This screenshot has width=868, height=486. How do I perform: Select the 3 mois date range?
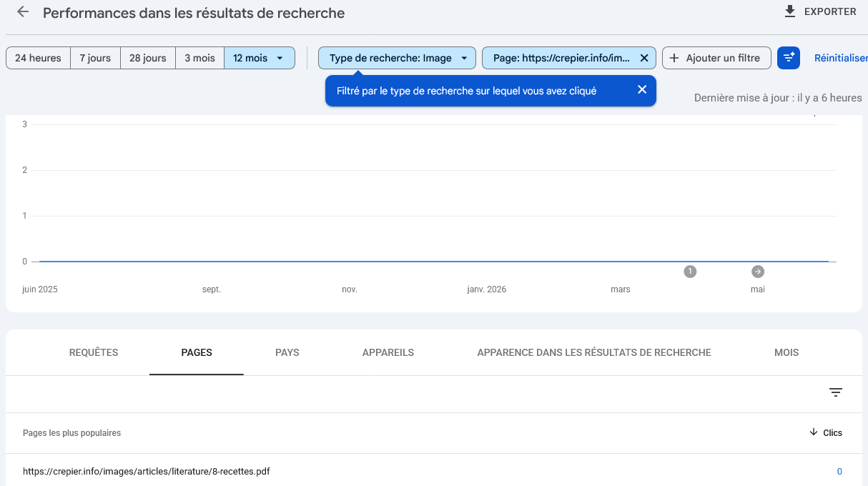click(199, 58)
